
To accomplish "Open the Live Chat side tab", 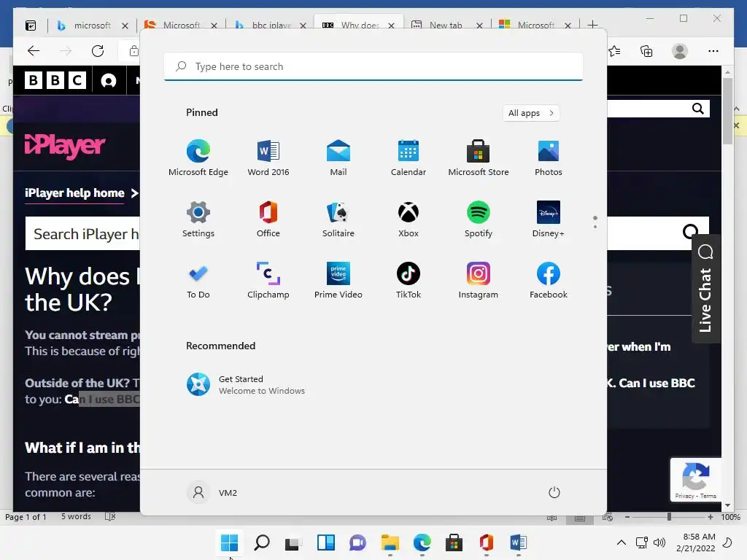I will [x=705, y=289].
